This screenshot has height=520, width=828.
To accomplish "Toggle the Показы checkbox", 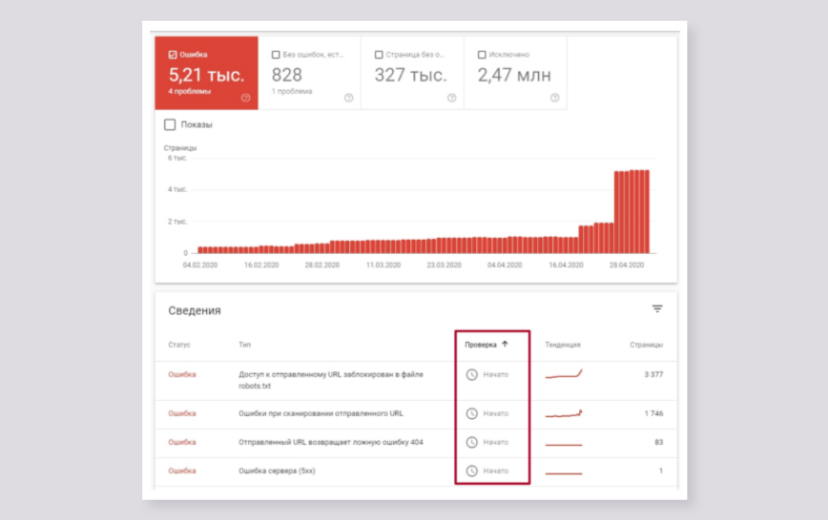I will 170,125.
